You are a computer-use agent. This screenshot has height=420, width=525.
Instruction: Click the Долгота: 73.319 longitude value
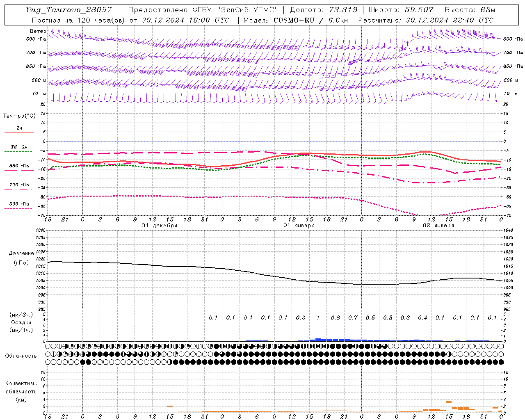[x=324, y=10]
